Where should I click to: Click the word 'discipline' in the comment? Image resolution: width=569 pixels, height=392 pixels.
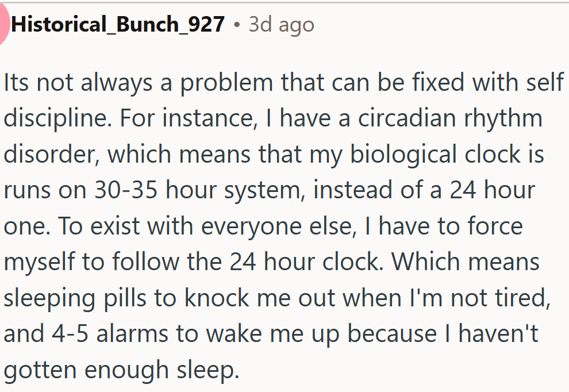[x=56, y=119]
